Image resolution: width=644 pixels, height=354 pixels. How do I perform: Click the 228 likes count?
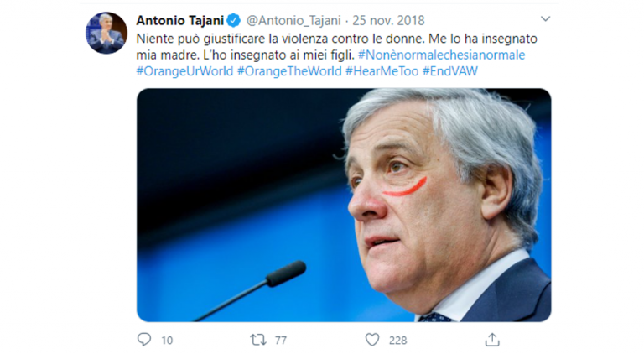(398, 341)
